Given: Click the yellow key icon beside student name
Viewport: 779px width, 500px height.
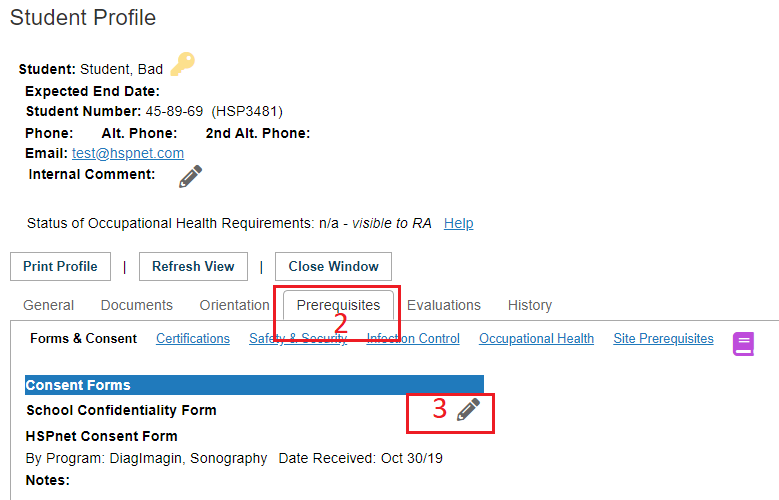Looking at the screenshot, I should coord(182,64).
